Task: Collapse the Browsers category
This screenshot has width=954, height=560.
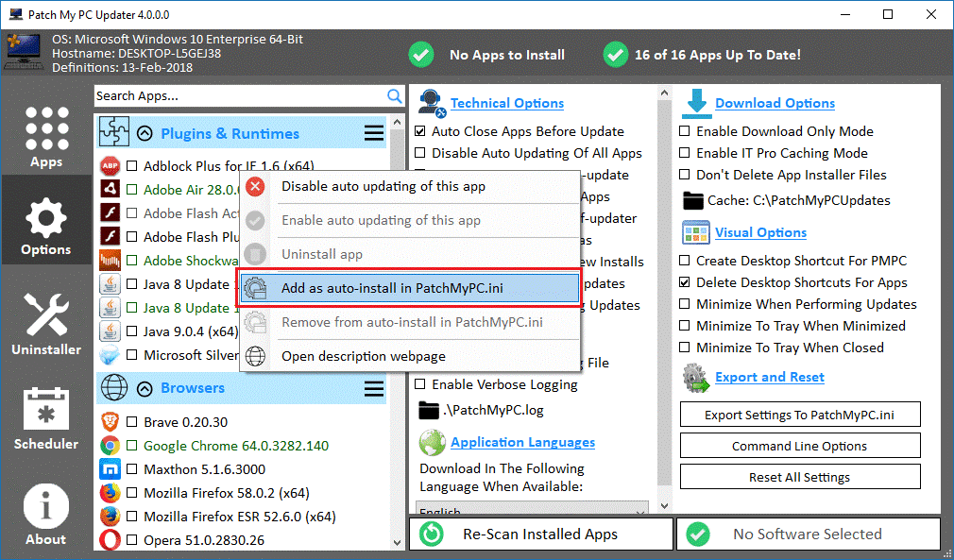Action: click(145, 388)
